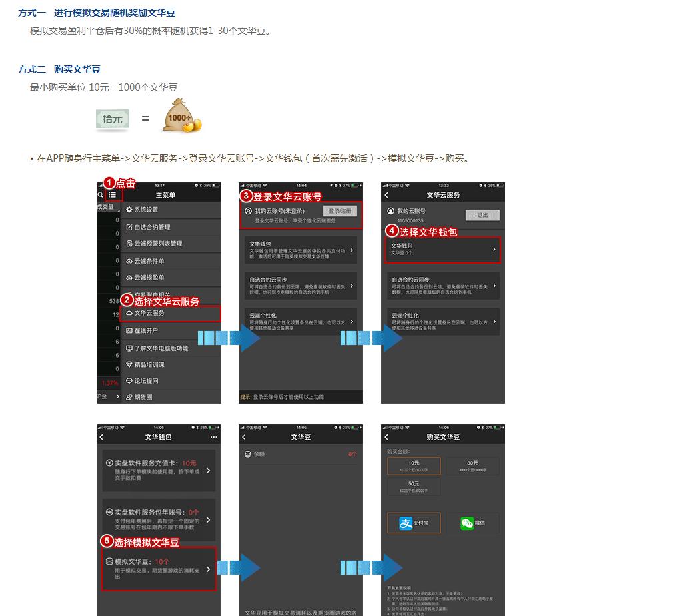Expand the 自选合约云同步 entry
Screen dimensions: 687x616
(300, 284)
